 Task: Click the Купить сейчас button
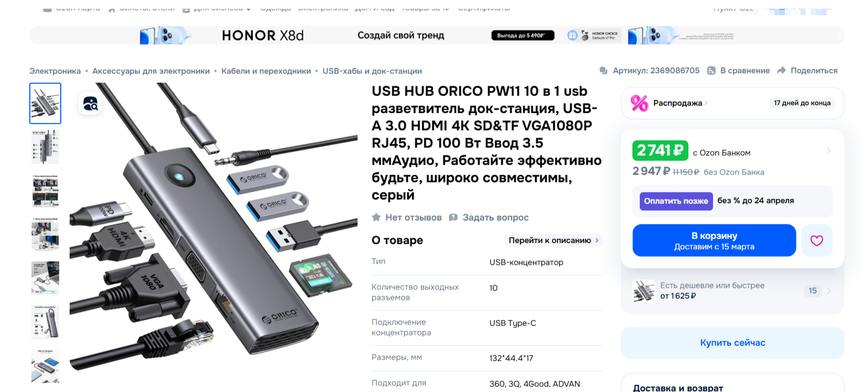[732, 343]
